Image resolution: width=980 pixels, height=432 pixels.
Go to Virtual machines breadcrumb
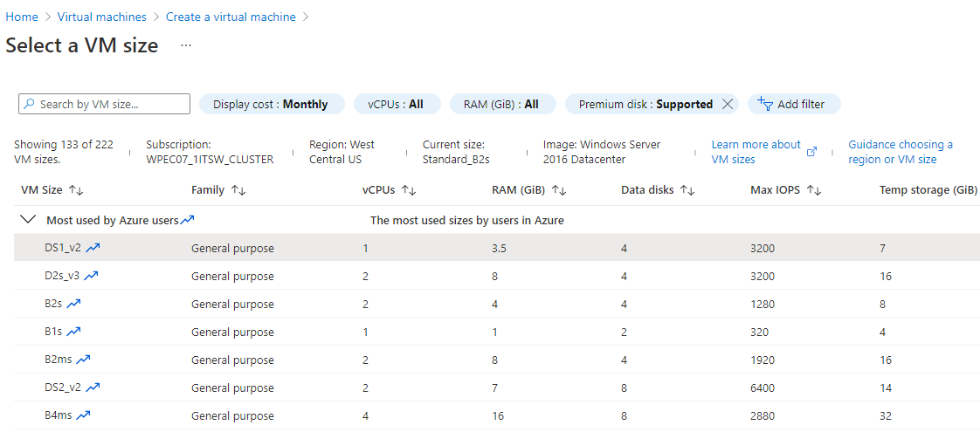(x=102, y=17)
